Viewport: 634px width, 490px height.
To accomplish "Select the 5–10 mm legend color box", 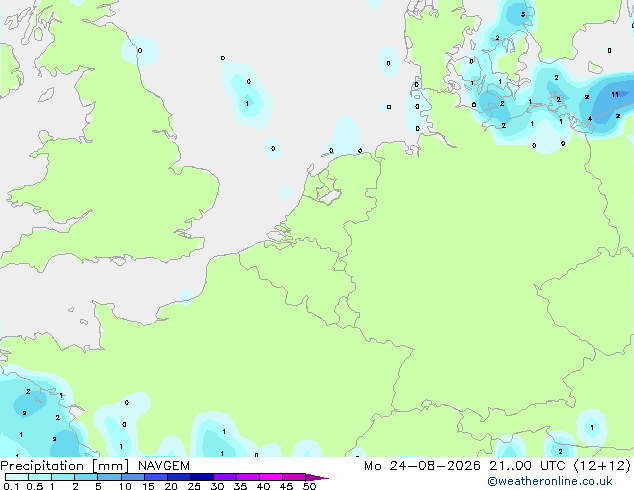I will [109, 477].
